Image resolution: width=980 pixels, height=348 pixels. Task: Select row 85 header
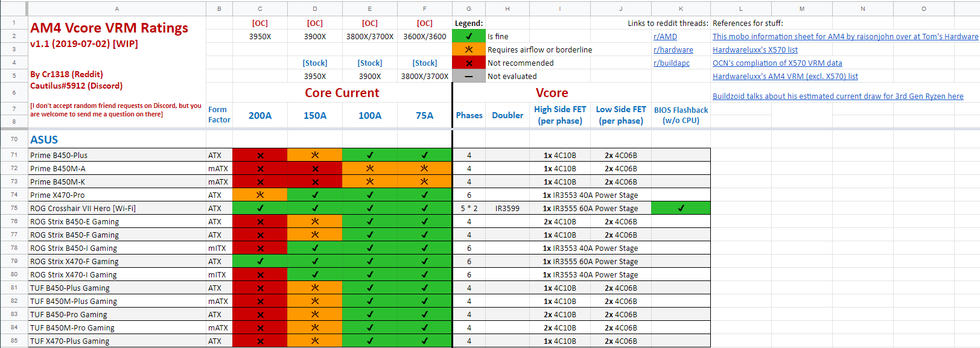[14, 341]
